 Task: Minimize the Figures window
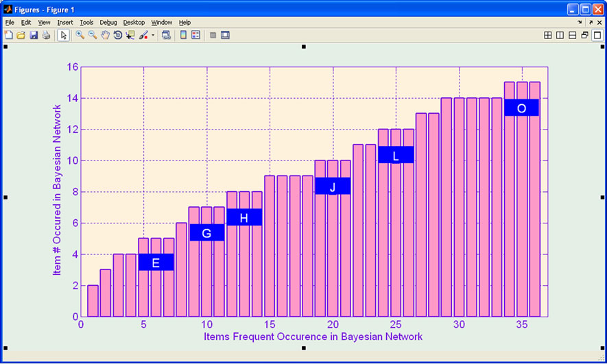(x=573, y=10)
